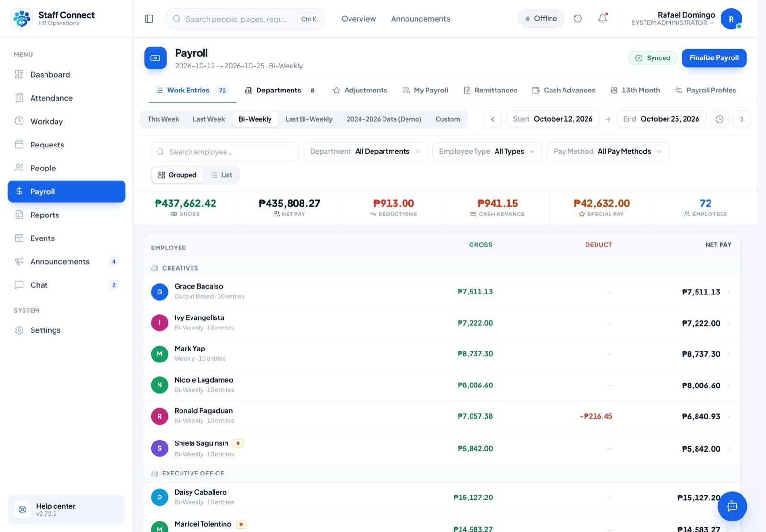Click Staff Connect logo

click(x=22, y=19)
